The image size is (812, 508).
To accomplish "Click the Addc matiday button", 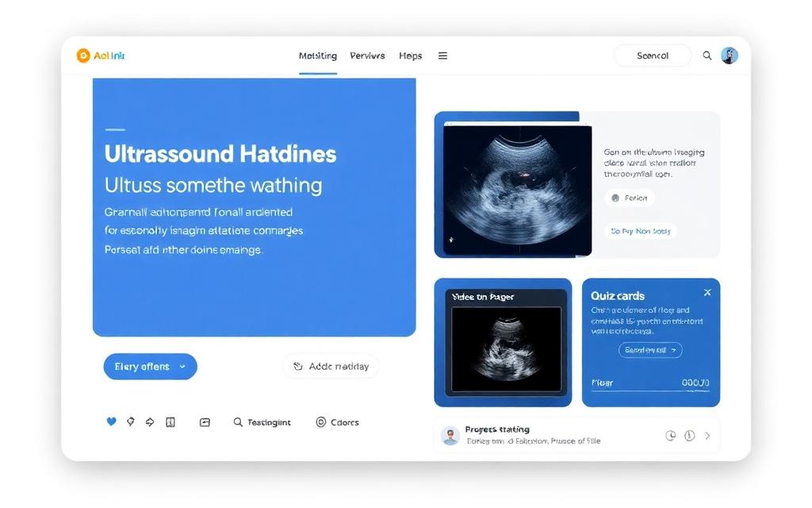I will pyautogui.click(x=331, y=367).
